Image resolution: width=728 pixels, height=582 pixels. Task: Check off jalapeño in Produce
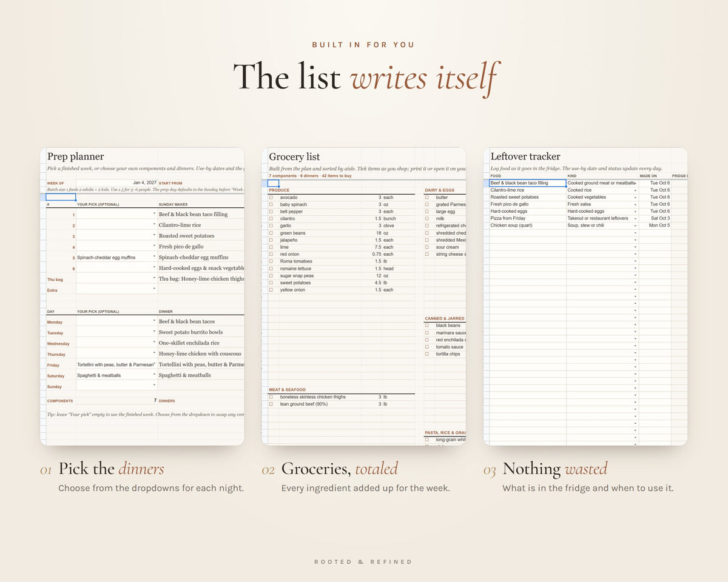271,240
